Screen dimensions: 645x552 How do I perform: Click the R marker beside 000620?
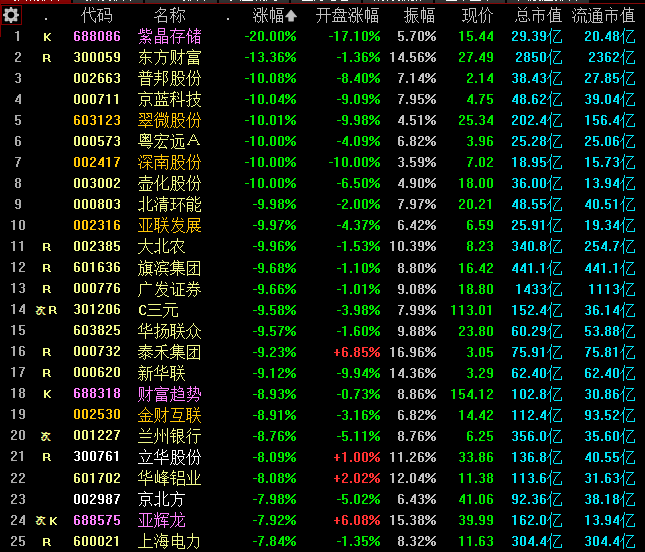tap(47, 373)
